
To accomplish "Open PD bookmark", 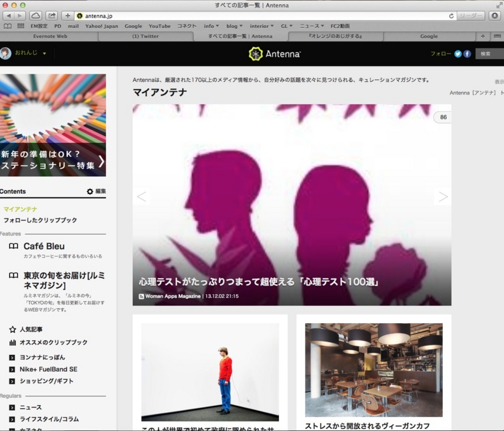I will pos(57,26).
